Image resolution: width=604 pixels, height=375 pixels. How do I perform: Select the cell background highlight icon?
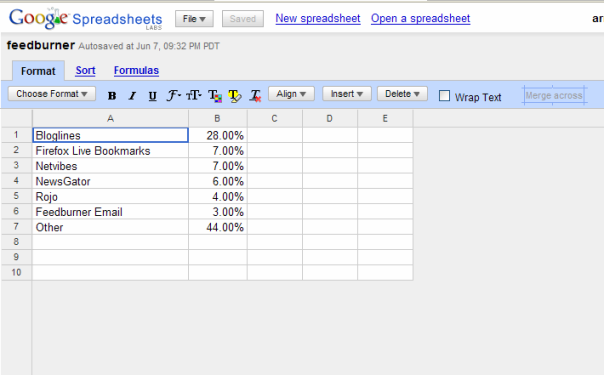(x=235, y=95)
